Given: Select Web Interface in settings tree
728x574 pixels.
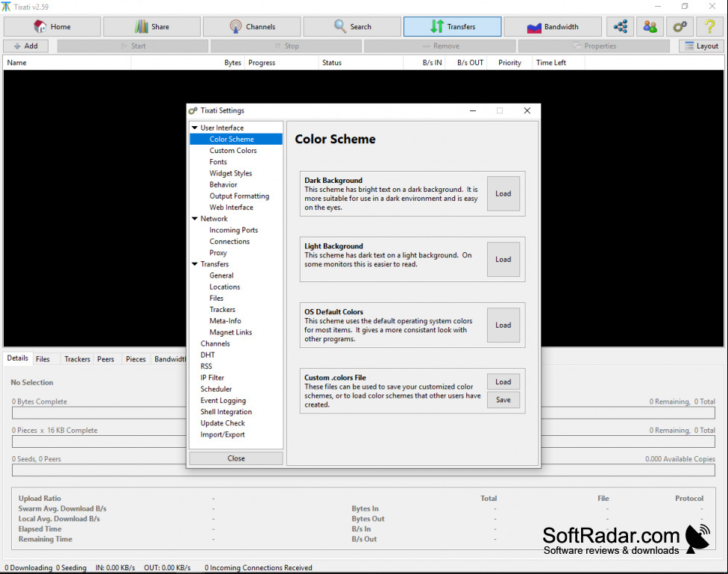Looking at the screenshot, I should (x=231, y=208).
